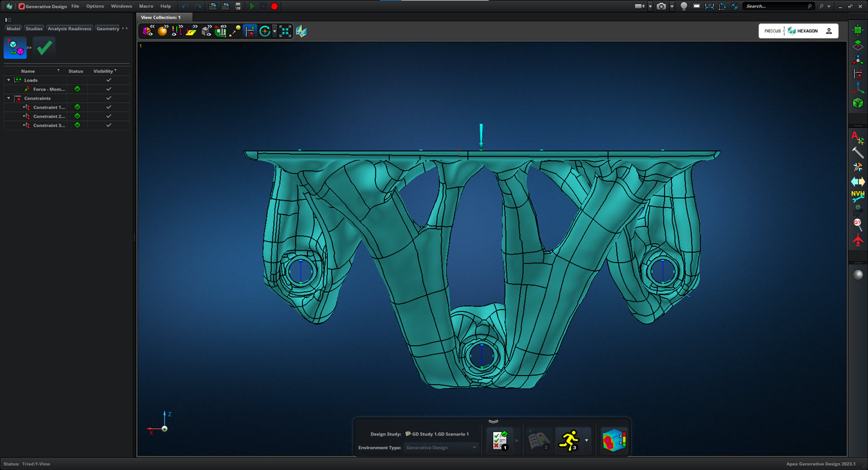Click the Hexagon crystal logo icon in view toolbar
The height and width of the screenshot is (470, 868).
pos(301,31)
